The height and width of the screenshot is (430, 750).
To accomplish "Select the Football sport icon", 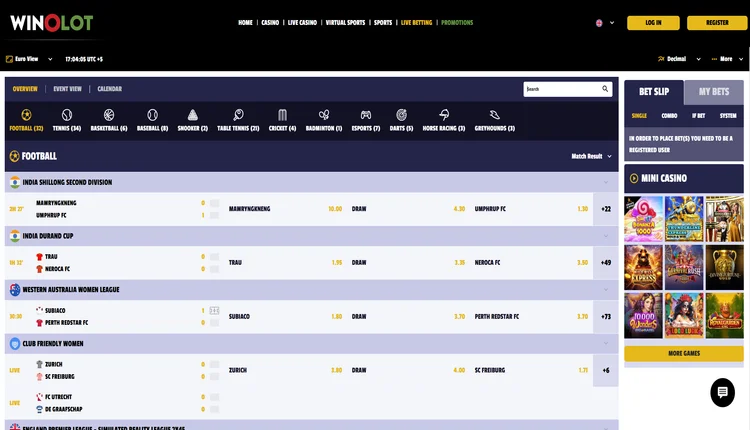I will (x=26, y=115).
